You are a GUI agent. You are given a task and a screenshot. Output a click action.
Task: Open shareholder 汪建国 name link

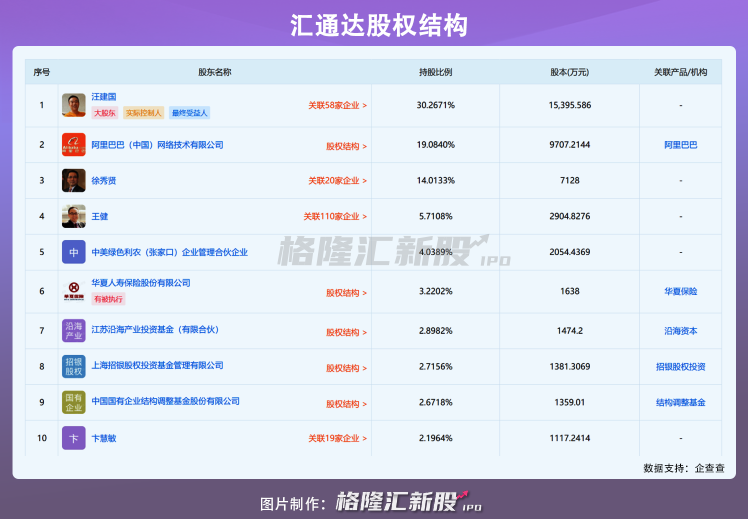coord(104,97)
